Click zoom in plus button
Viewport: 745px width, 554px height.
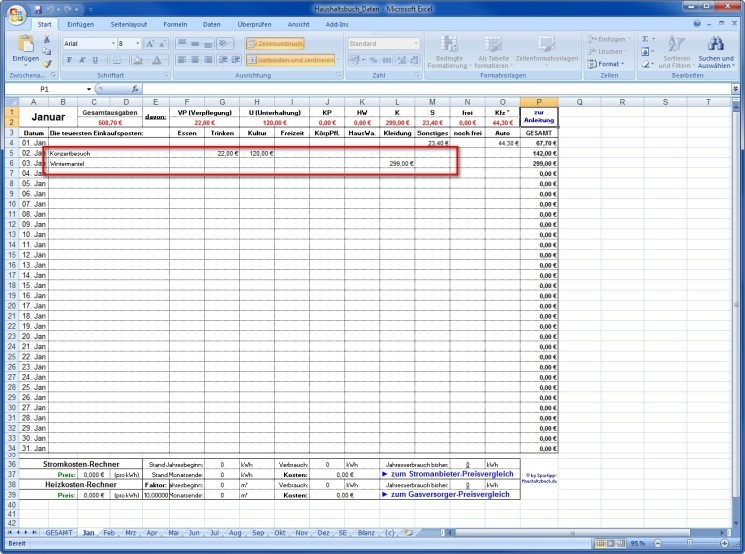point(725,543)
